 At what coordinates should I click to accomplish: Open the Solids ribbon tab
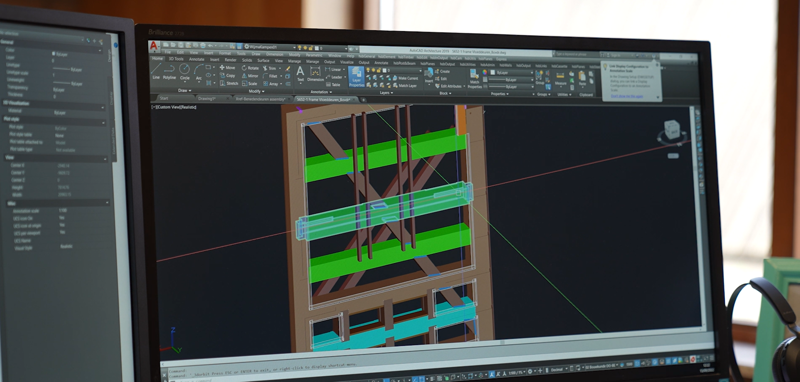point(247,60)
